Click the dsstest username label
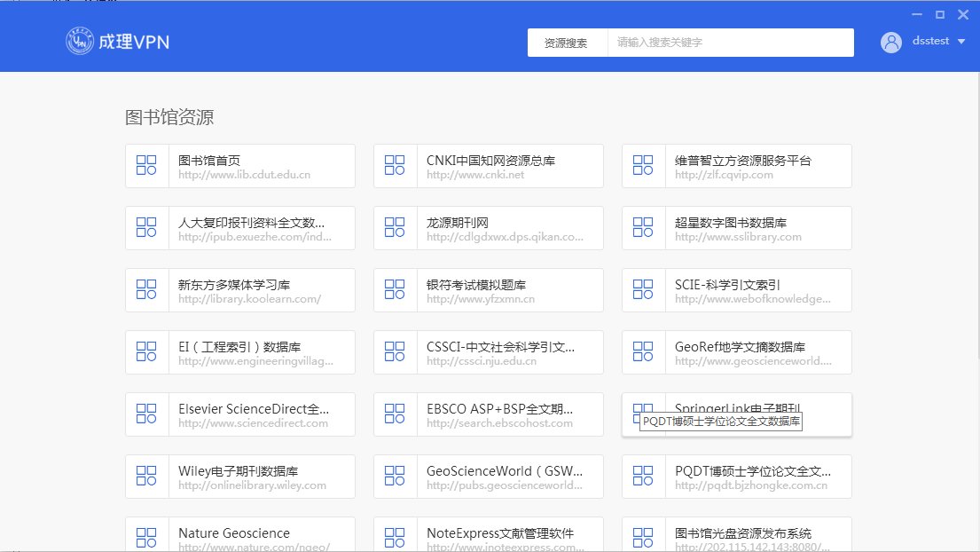 click(930, 41)
